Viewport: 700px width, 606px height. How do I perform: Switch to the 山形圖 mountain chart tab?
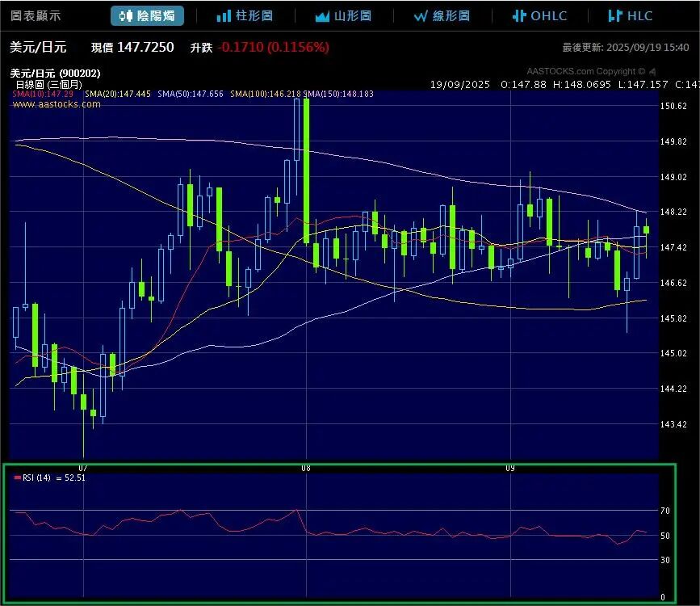(x=343, y=16)
